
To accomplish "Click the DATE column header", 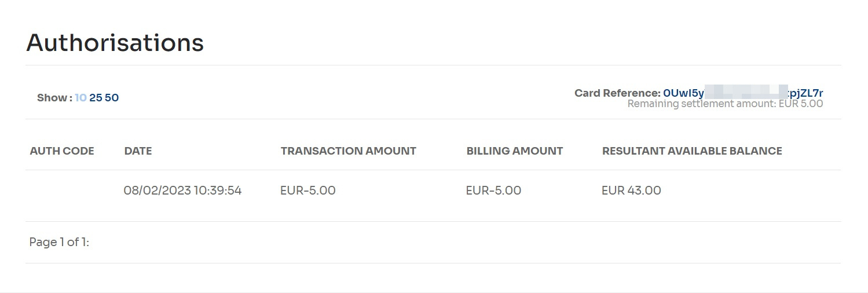I will pos(138,151).
